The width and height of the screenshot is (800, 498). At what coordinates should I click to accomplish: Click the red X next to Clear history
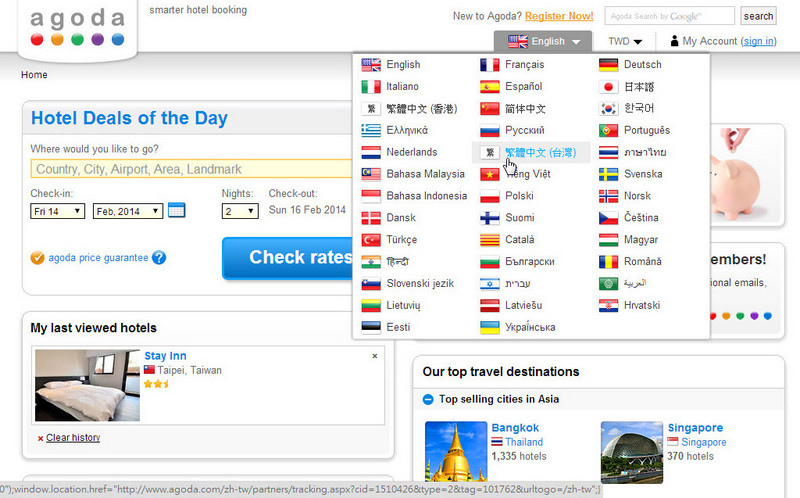coord(40,438)
